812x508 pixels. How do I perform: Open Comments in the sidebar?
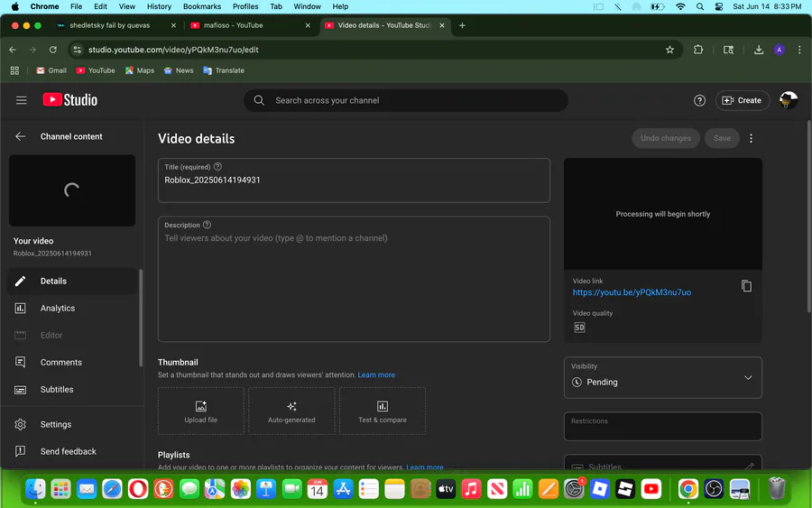point(72,363)
